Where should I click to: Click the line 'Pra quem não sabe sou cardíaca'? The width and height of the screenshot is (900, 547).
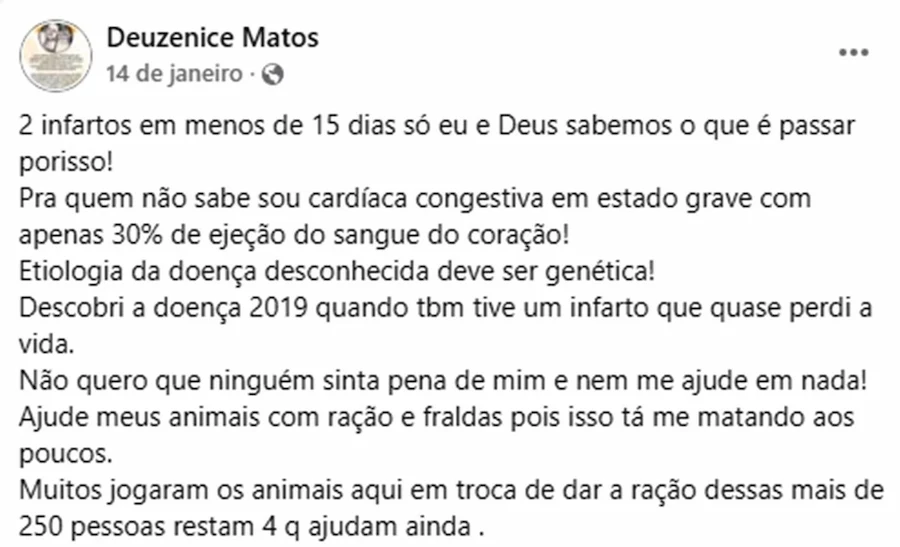click(415, 199)
